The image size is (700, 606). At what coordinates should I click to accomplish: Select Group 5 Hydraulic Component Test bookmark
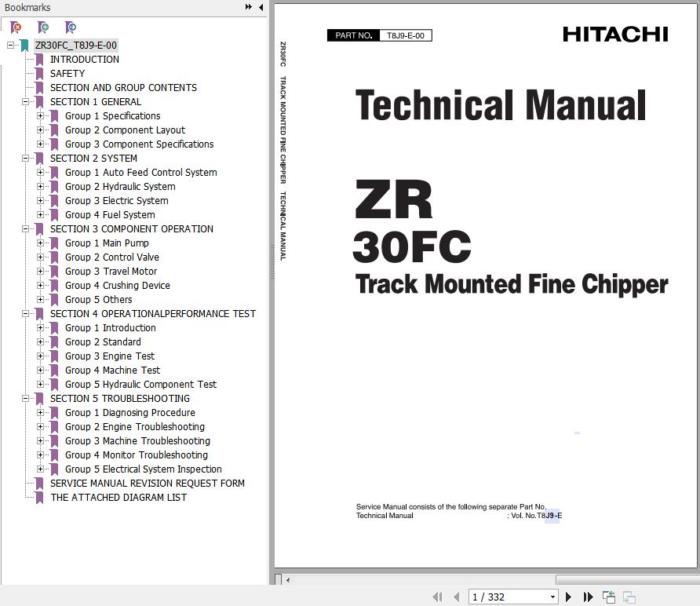tap(140, 385)
